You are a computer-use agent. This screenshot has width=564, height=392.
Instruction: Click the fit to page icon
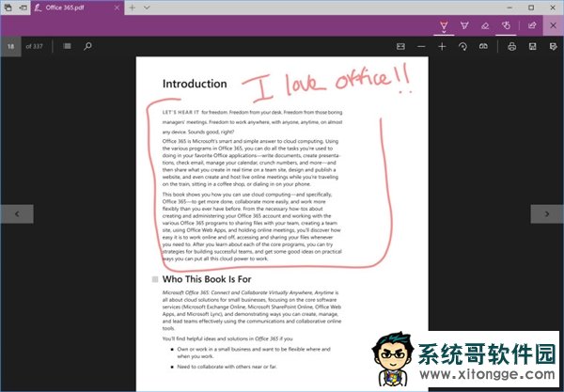400,46
